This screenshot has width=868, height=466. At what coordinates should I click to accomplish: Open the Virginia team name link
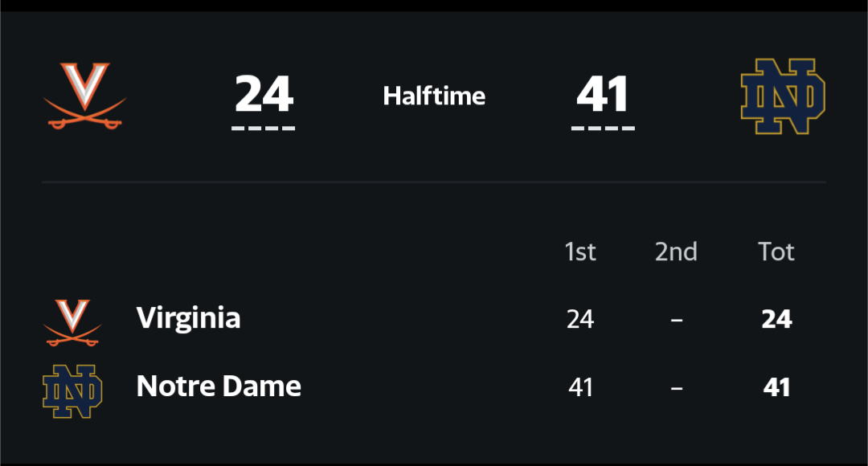click(188, 318)
